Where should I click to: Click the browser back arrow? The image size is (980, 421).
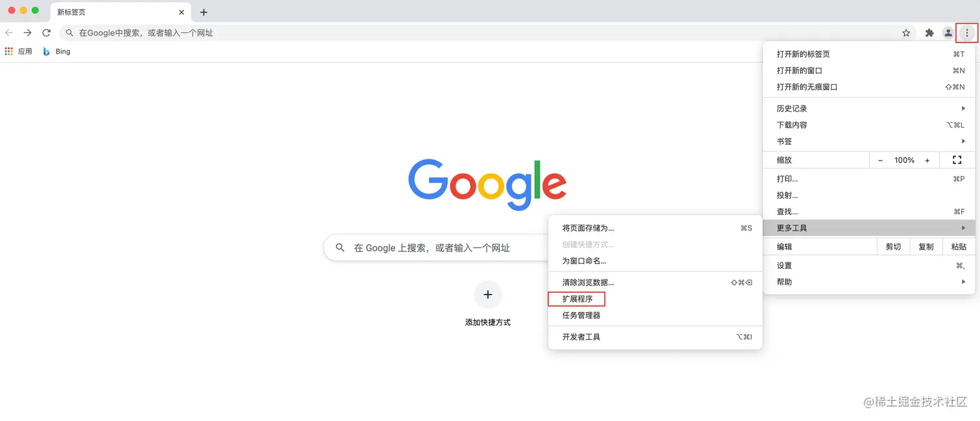tap(9, 32)
